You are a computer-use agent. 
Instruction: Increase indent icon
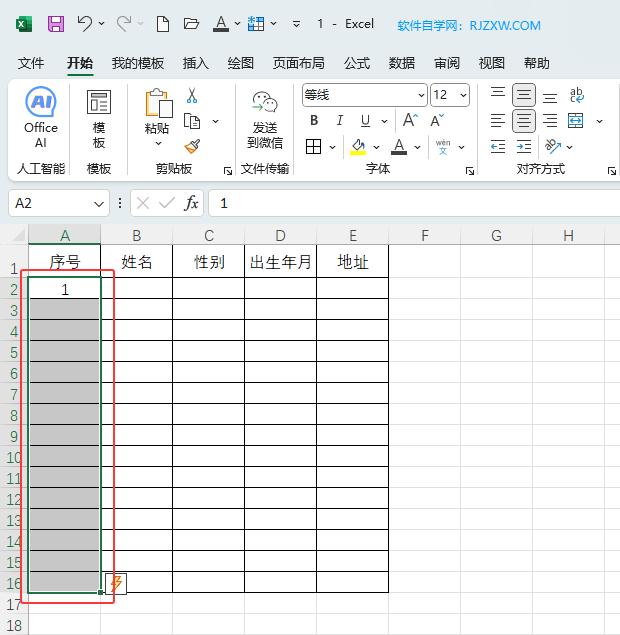[524, 147]
